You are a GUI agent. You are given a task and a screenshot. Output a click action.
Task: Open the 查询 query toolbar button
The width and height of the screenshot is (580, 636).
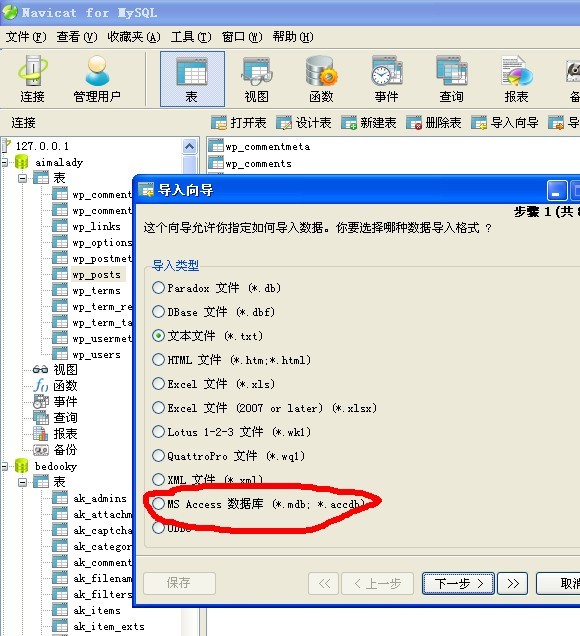coord(451,79)
